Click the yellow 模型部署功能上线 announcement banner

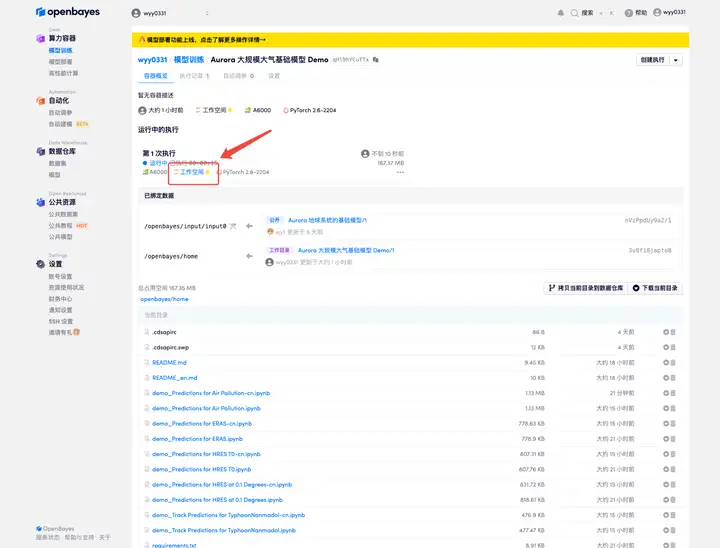click(x=410, y=40)
